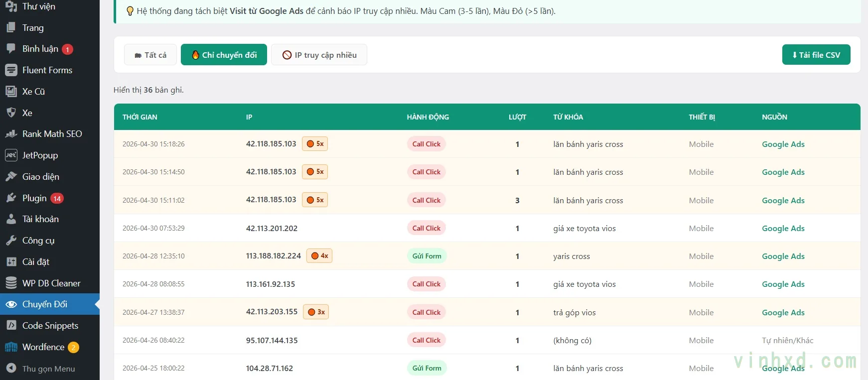Viewport: 868px width, 380px height.
Task: Click the Rank Math SEO chart icon
Action: tap(11, 134)
